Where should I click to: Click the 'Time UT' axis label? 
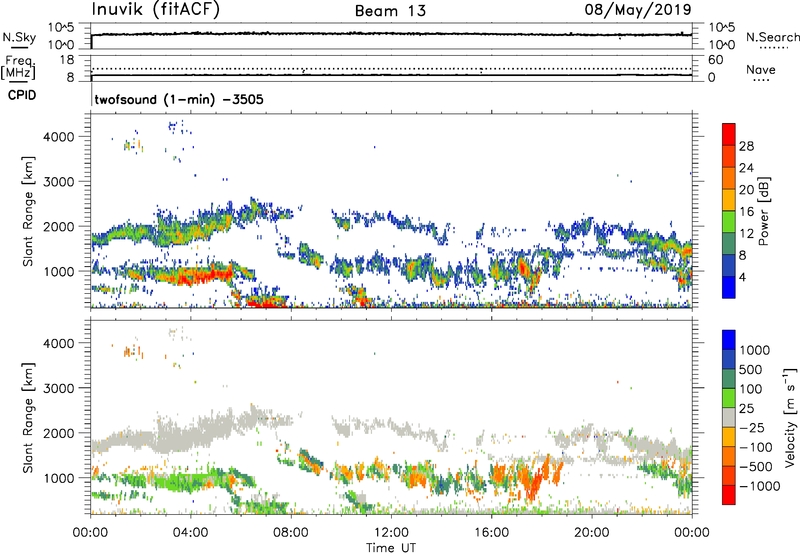click(391, 548)
